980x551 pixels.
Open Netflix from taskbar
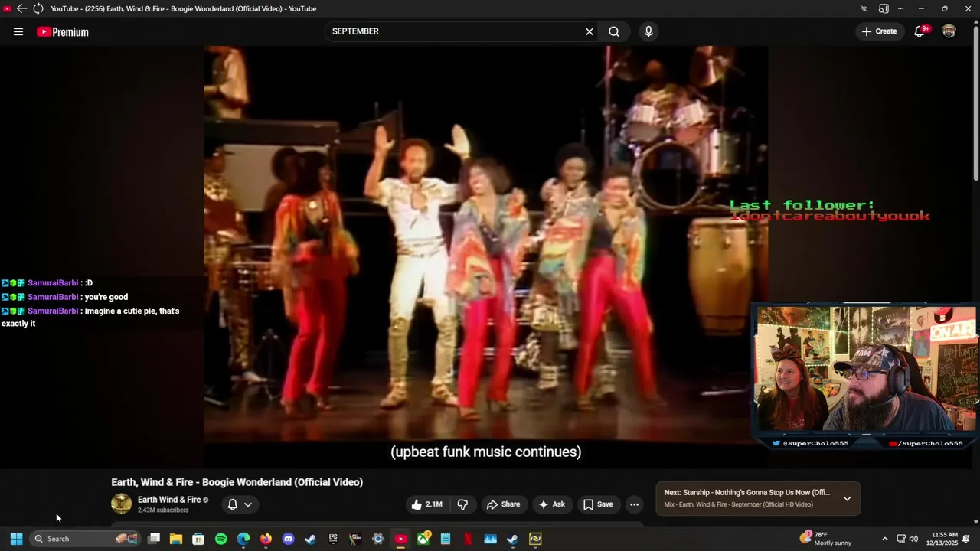tap(468, 539)
